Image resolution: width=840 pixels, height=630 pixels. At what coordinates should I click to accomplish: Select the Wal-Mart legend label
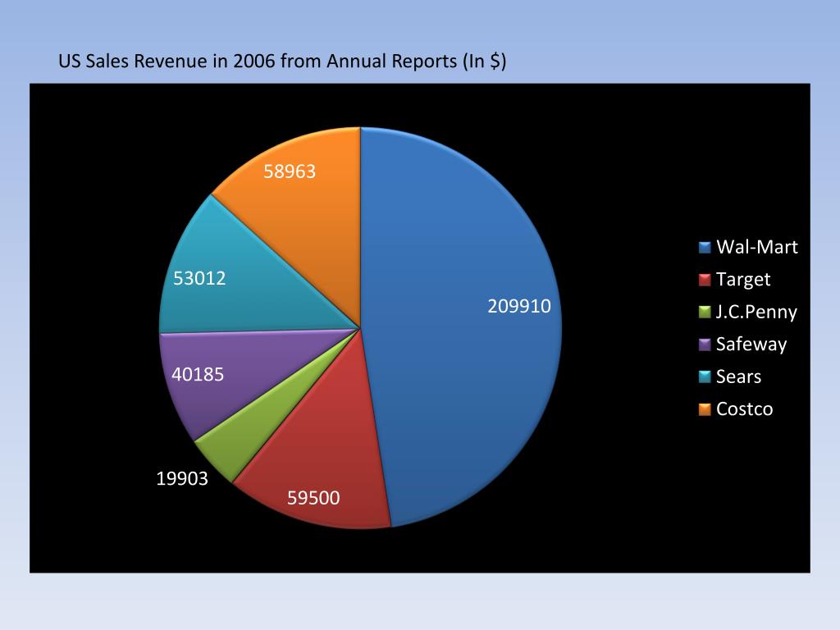757,247
